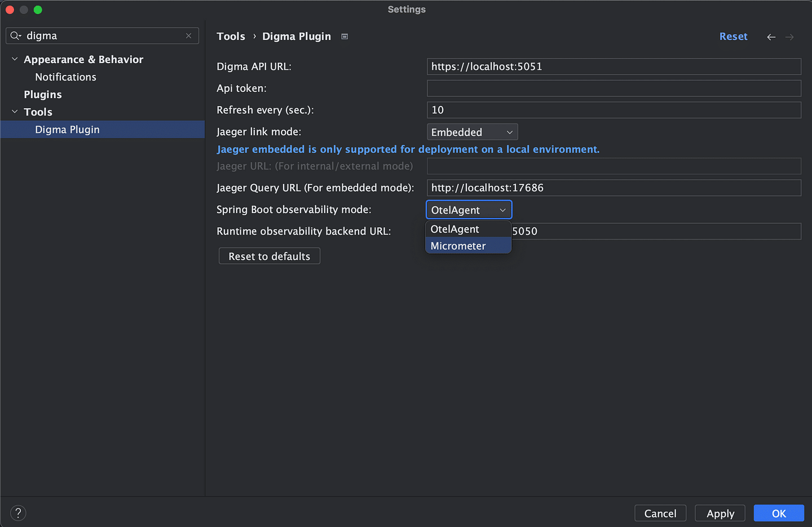812x527 pixels.
Task: Close the Settings window
Action: 10,10
